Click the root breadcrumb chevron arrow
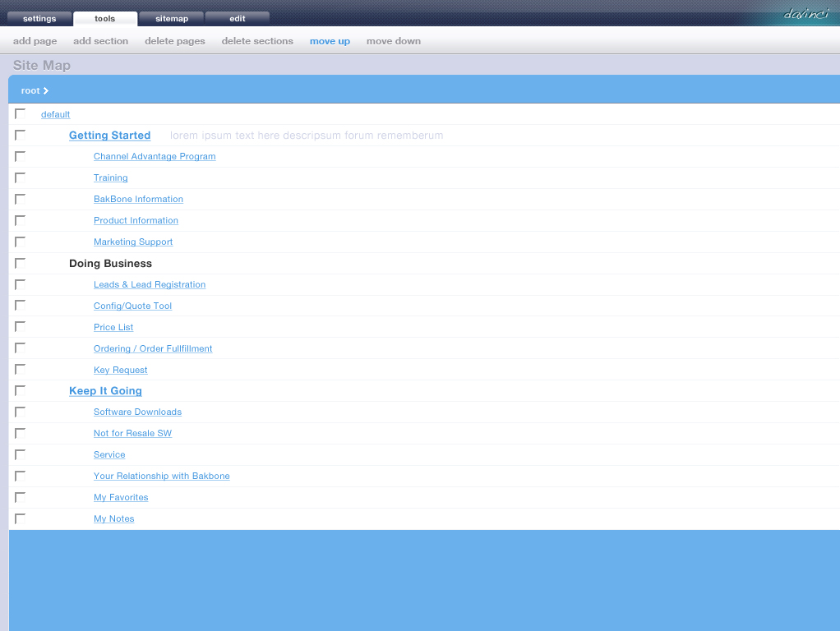Screen dimensions: 840x631 46,91
